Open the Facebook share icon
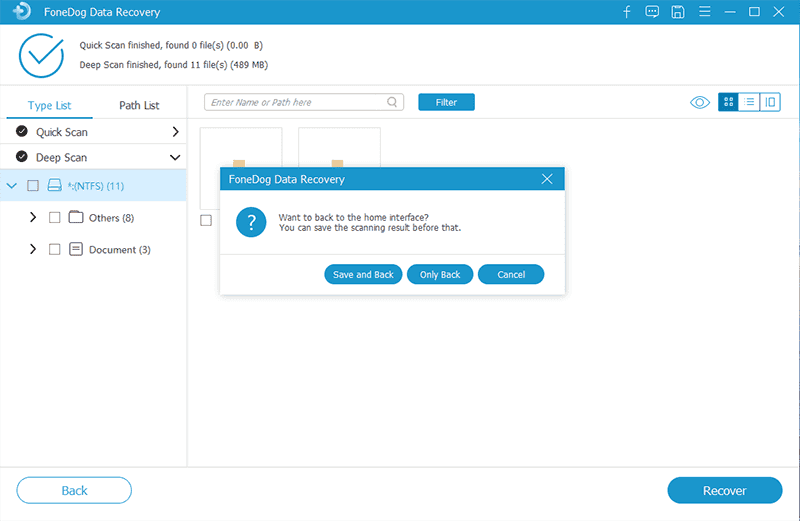This screenshot has height=521, width=800. (x=627, y=12)
